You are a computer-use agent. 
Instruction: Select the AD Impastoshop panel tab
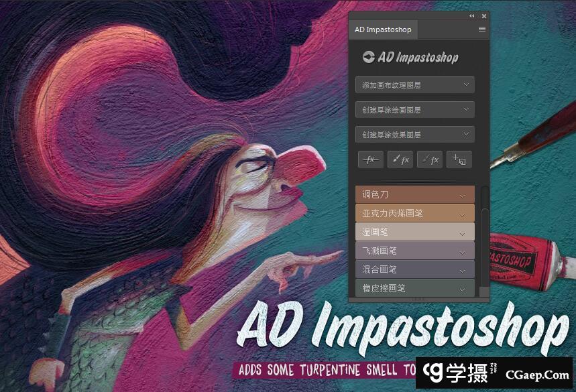click(383, 29)
